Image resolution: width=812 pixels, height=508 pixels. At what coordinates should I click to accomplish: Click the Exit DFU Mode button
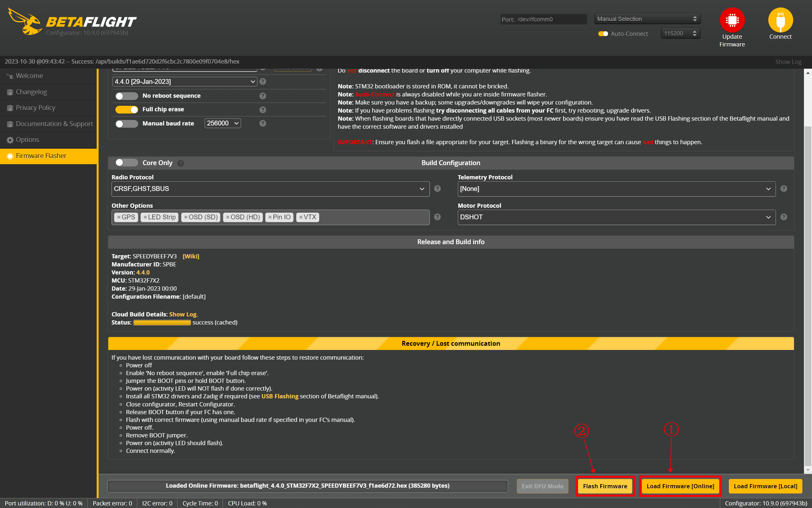(542, 486)
